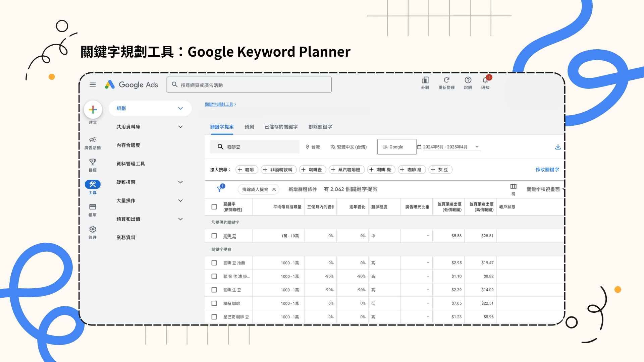Open the hamburger main menu

click(x=93, y=84)
